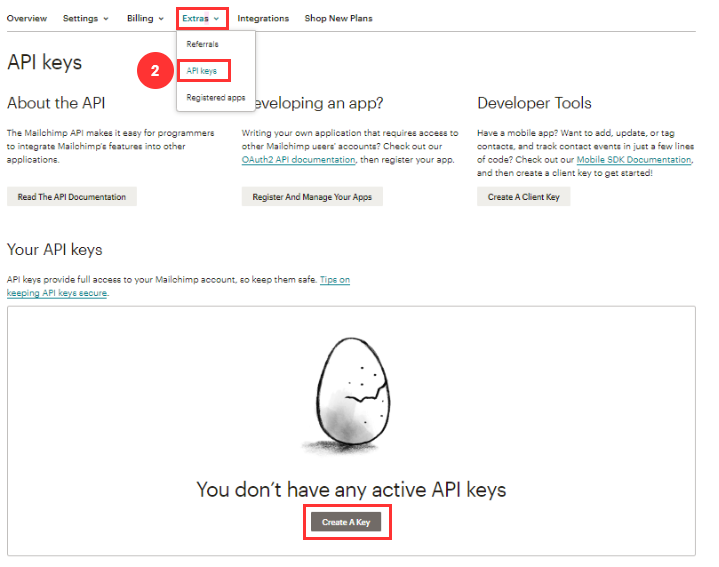719x567 pixels.
Task: Open the Shop New Plans page
Action: [x=338, y=18]
